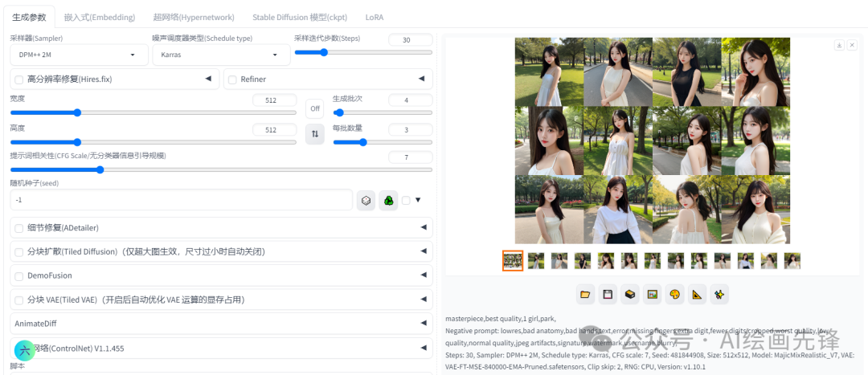Click the CFG Scale field showing 7
Image resolution: width=868 pixels, height=375 pixels.
coord(410,157)
